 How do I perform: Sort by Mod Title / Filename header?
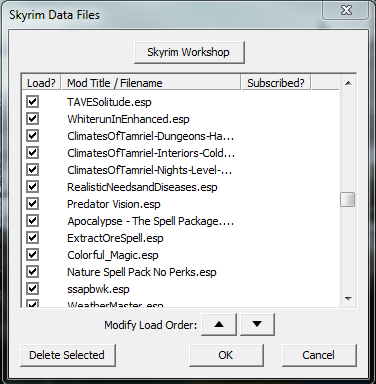point(151,83)
